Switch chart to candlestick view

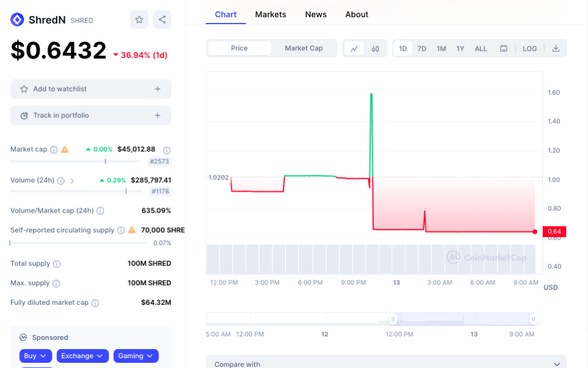pyautogui.click(x=376, y=48)
